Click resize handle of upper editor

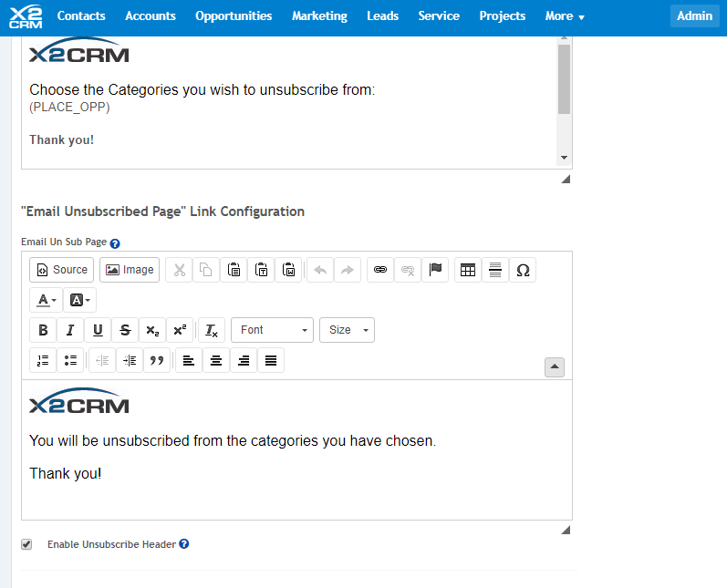click(566, 179)
